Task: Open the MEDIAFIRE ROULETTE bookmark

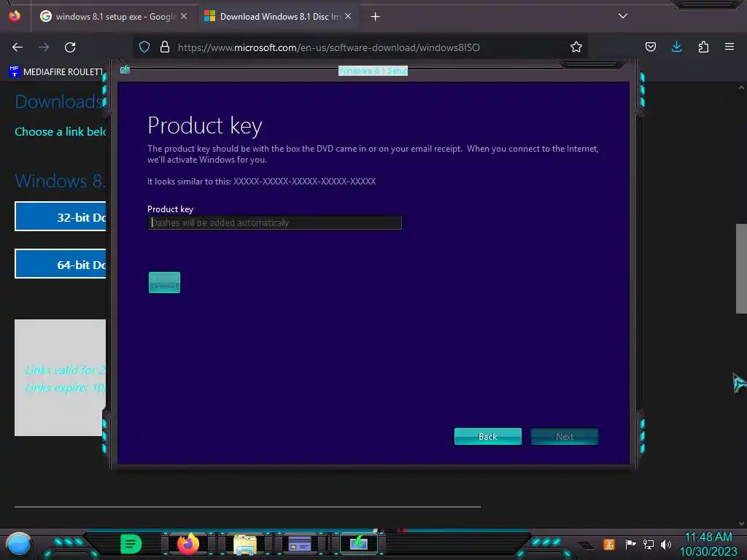Action: [55, 72]
